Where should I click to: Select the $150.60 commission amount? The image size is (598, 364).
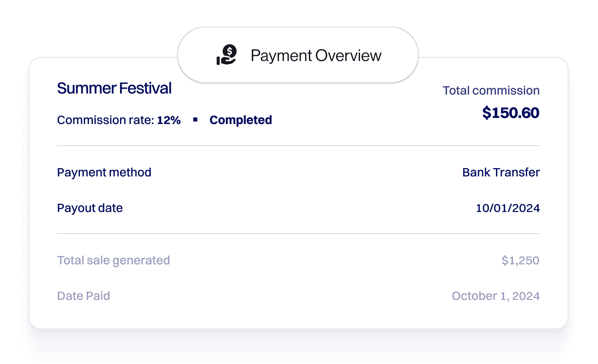point(511,113)
